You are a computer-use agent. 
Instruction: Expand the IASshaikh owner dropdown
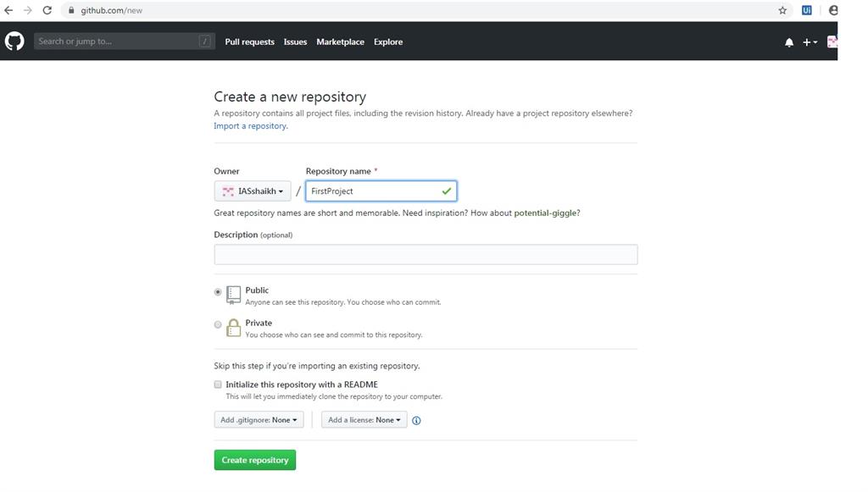253,191
